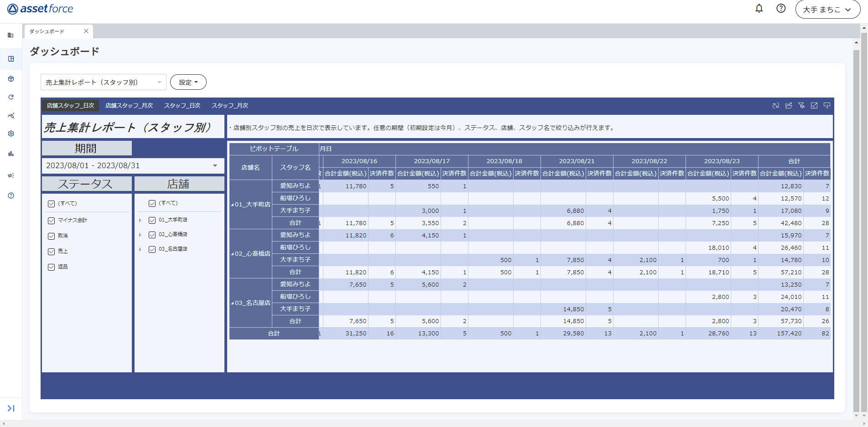Open the gear settings icon in sidebar
868x427 pixels.
click(x=11, y=134)
